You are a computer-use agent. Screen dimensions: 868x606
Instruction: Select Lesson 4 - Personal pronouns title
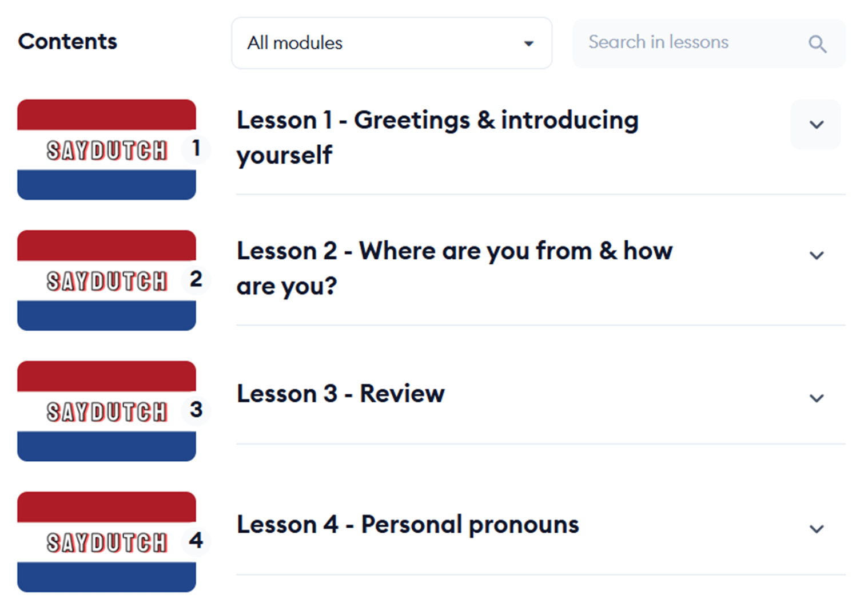tap(408, 525)
